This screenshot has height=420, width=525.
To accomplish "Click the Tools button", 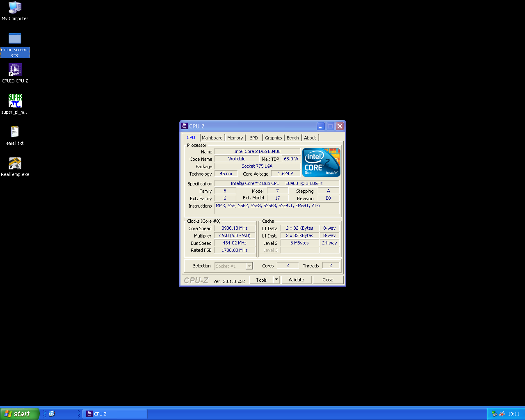I will point(261,280).
